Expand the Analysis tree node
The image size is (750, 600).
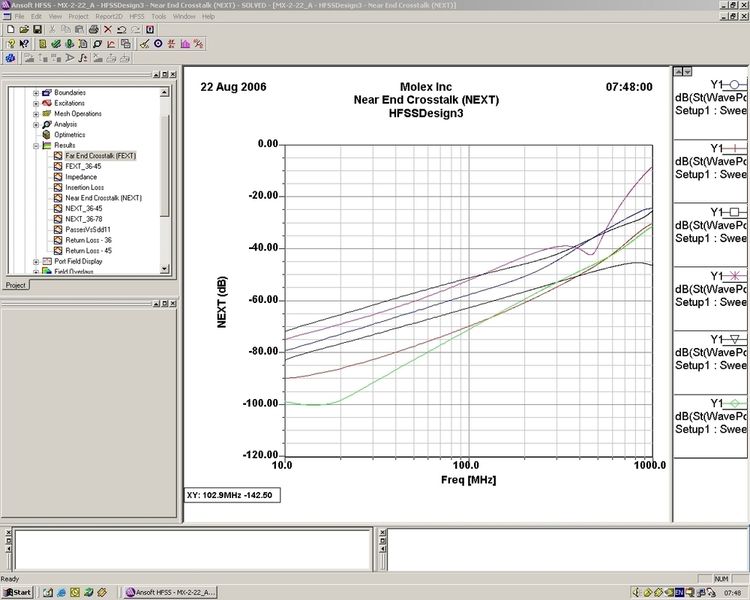coord(36,124)
